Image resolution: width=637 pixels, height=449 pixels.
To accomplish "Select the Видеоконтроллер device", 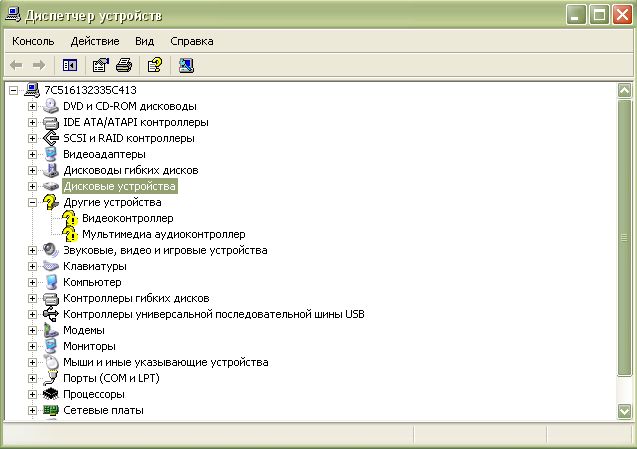I will 128,219.
